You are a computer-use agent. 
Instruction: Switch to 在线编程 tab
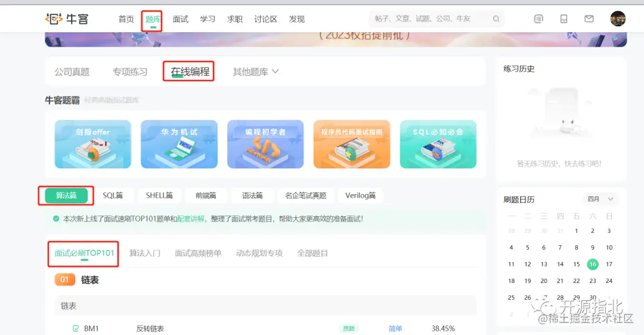(190, 72)
